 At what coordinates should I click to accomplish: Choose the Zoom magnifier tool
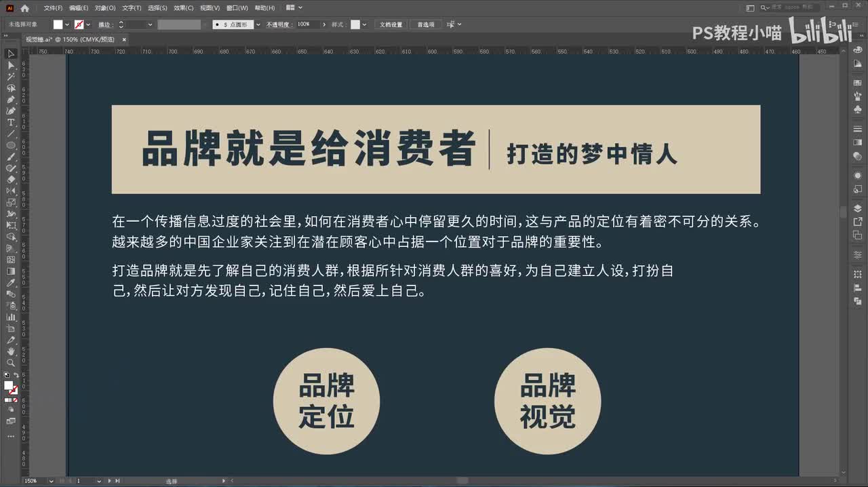coord(11,363)
